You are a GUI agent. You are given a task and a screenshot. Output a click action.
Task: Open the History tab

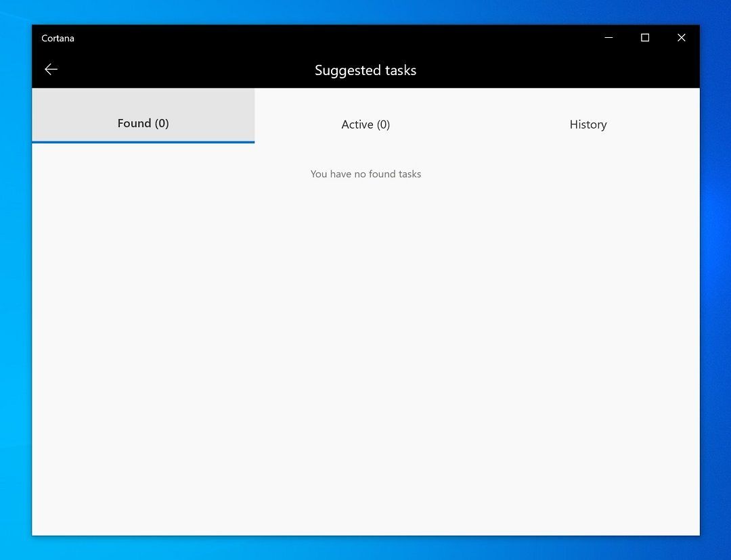point(588,124)
